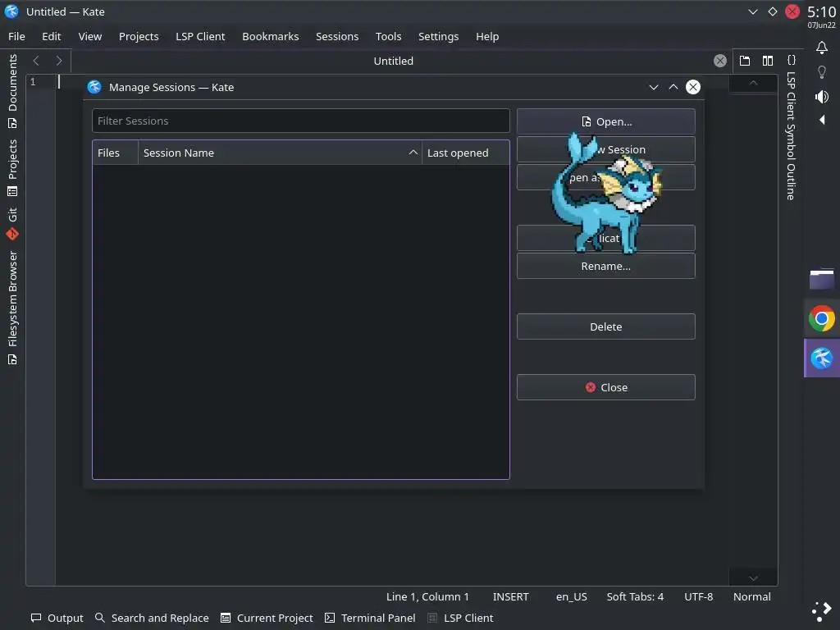The height and width of the screenshot is (630, 840).
Task: Click the scroll up arrow of editor scrollbar
Action: pos(753,83)
